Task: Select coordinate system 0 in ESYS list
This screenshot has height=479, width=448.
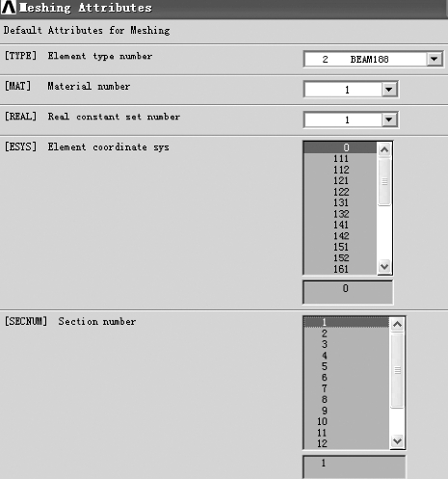Action: (x=340, y=147)
